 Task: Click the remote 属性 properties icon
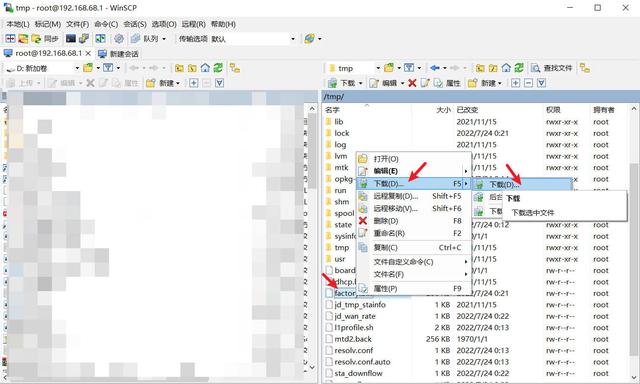447,83
